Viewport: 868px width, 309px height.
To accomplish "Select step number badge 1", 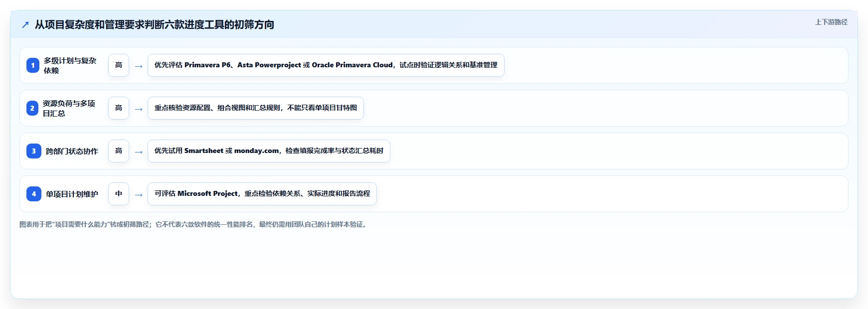I will coord(33,65).
